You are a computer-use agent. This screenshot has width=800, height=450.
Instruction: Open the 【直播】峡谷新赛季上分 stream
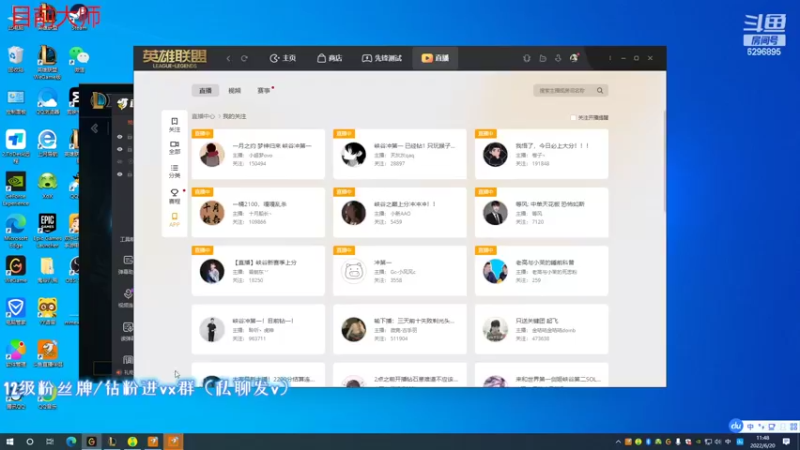[x=258, y=270]
